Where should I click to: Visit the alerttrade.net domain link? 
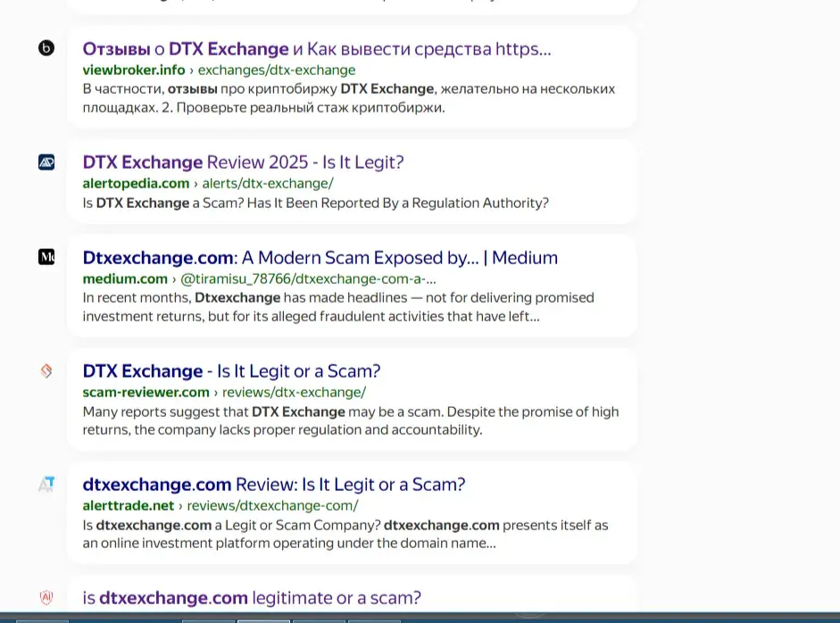point(129,506)
